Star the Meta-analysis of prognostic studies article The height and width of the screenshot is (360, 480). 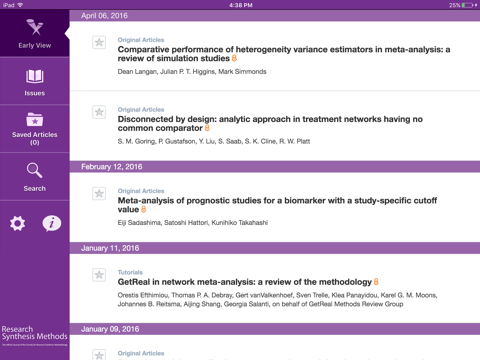99,193
